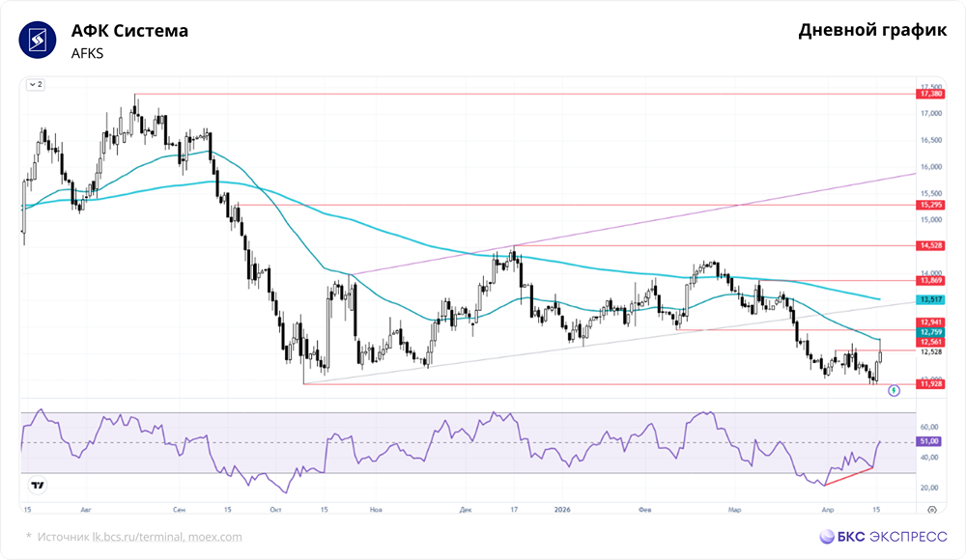
Task: Click the 16,000 price axis value
Action: click(931, 166)
